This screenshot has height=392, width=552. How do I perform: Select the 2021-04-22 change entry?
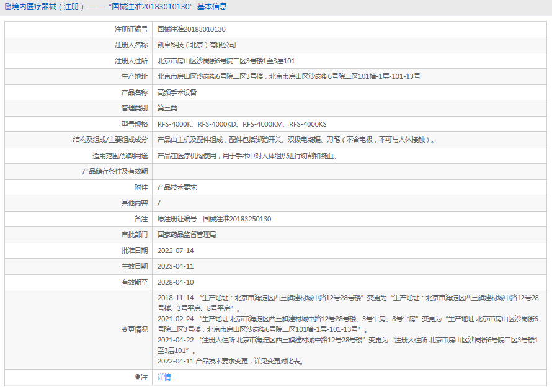coord(348,345)
